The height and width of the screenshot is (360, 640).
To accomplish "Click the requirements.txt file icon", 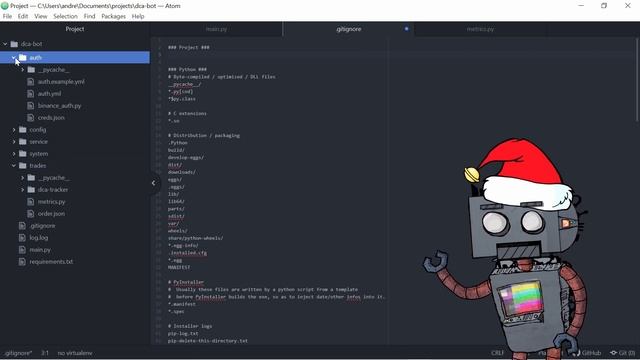I will 22,262.
